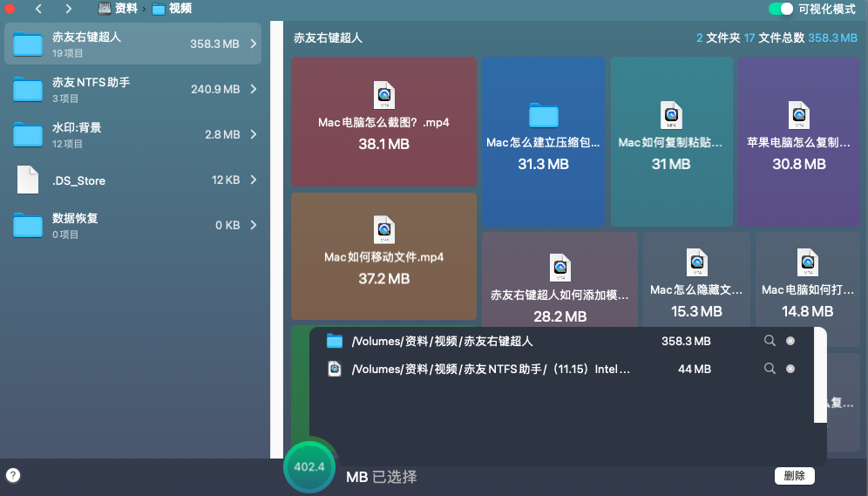Reveal the 44 MB Intel file with magnifier
The width and height of the screenshot is (868, 496).
click(x=770, y=368)
